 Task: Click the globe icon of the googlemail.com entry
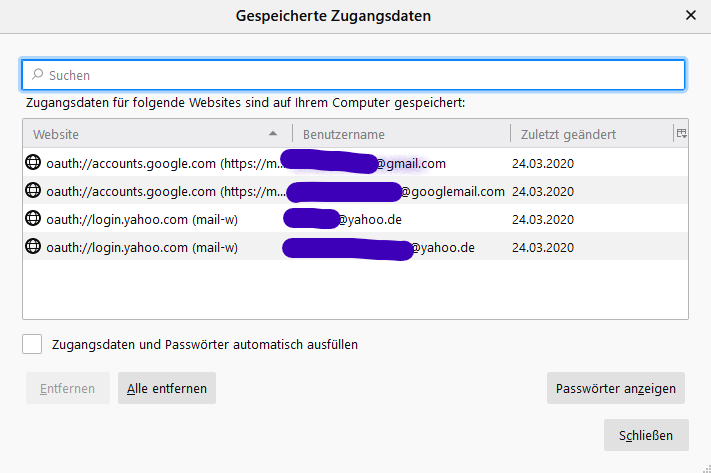[x=33, y=191]
